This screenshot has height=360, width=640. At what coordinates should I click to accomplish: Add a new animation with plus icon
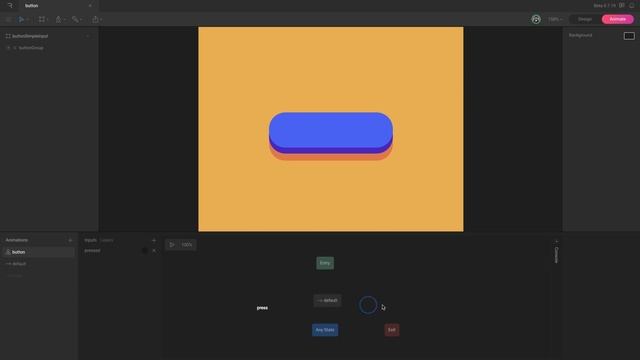click(70, 240)
